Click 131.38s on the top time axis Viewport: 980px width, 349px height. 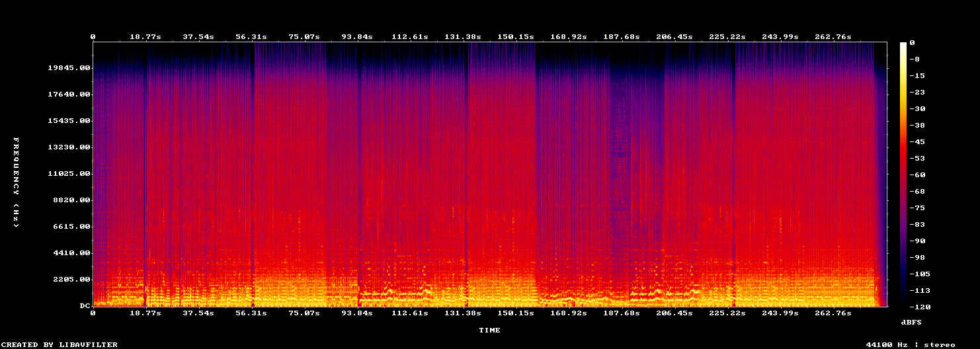coord(463,36)
